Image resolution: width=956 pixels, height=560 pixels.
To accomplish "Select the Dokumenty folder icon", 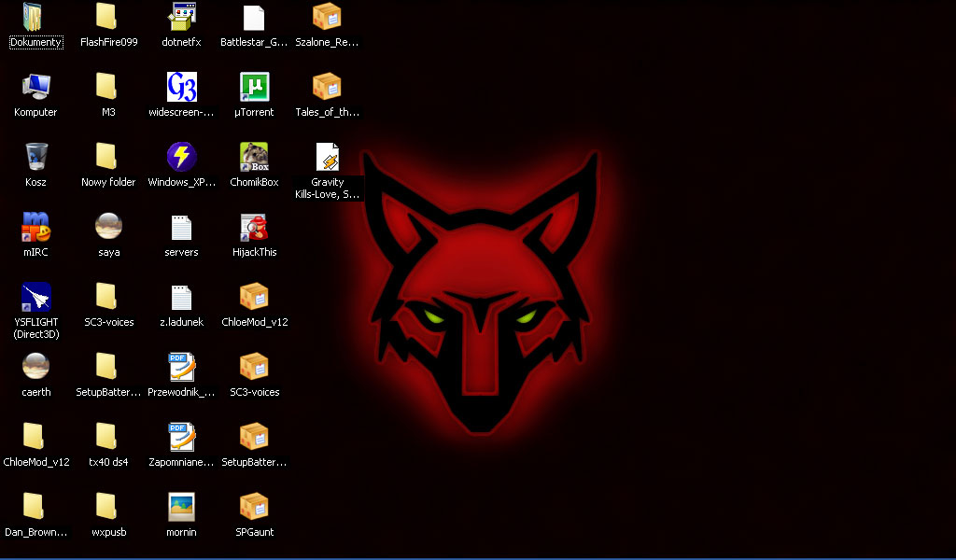I will click(35, 17).
